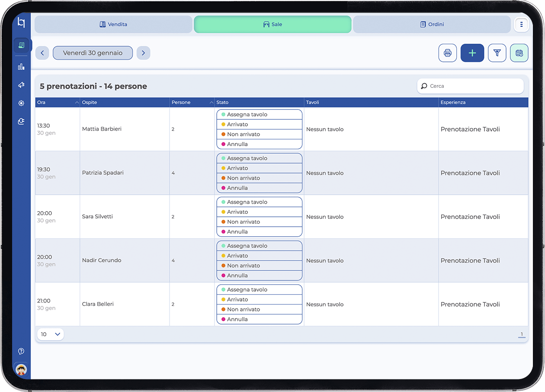545x392 pixels.
Task: Select Annulla for Clara Belleri's reservation
Action: pyautogui.click(x=259, y=319)
